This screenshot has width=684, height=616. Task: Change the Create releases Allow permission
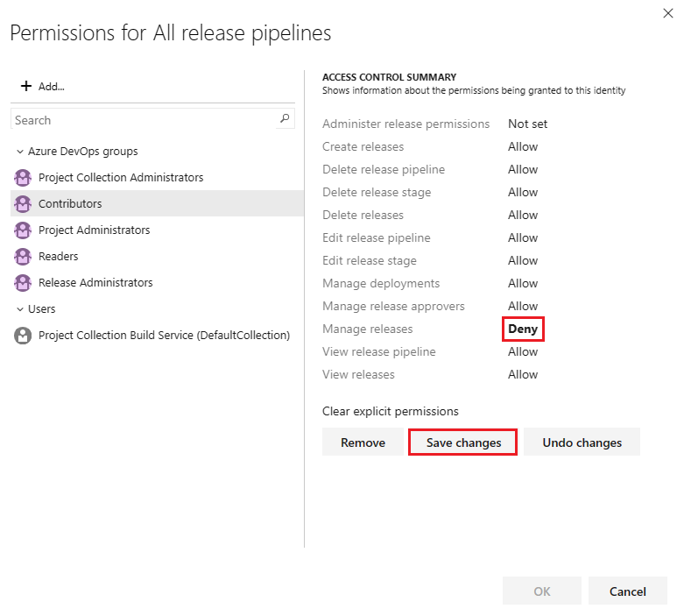click(523, 146)
